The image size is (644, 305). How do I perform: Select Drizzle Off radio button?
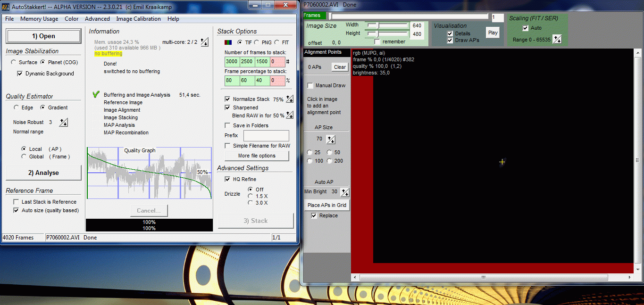[x=250, y=190]
